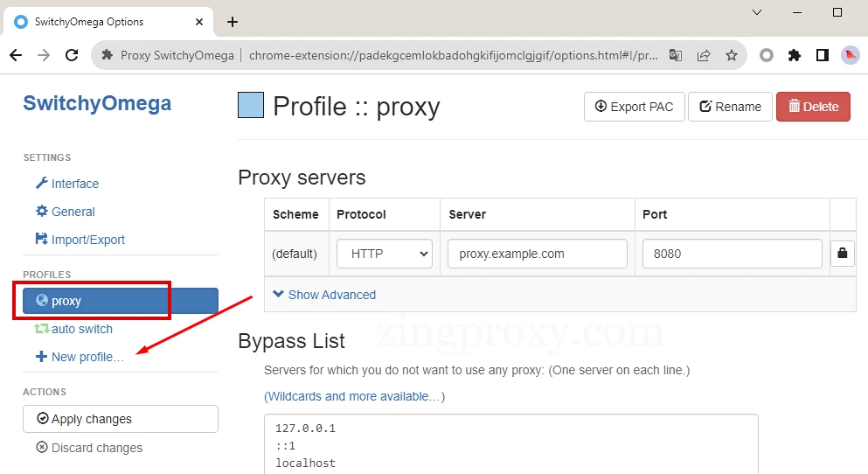
Task: Select the auto switch profile
Action: (x=73, y=329)
